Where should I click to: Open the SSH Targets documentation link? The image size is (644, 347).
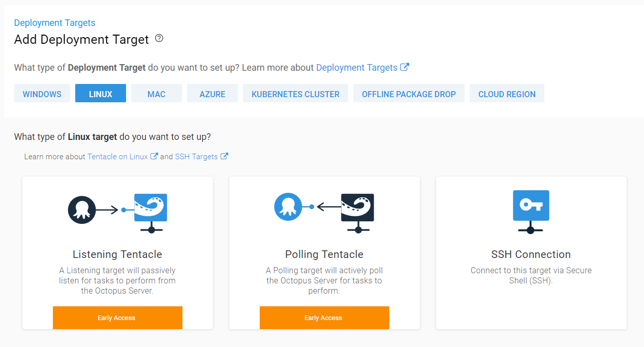click(x=196, y=157)
